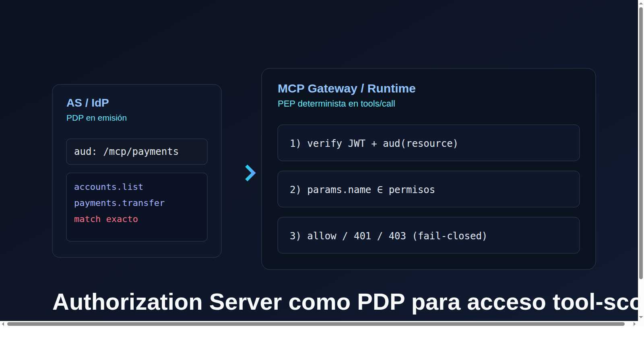Select the aud: /mcp/payments code box

(136, 151)
